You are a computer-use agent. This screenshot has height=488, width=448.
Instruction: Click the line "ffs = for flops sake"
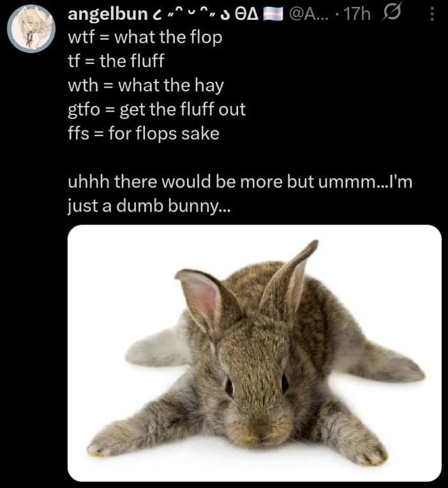click(x=143, y=133)
